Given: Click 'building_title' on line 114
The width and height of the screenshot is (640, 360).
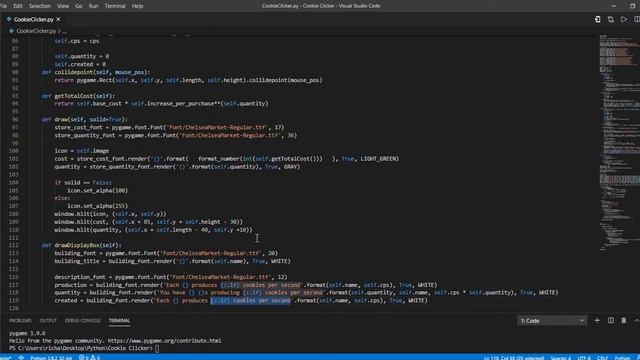Looking at the screenshot, I should [x=77, y=261].
